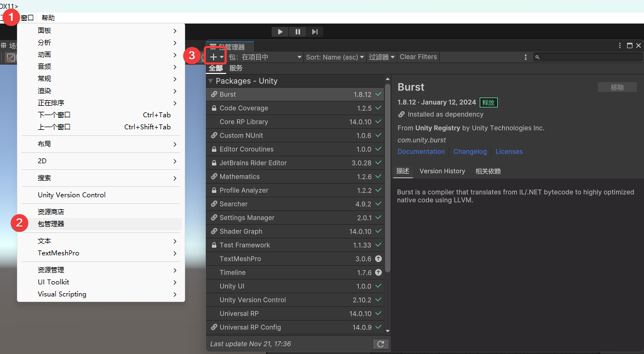Open the Sort: Name (asc) dropdown

[335, 57]
